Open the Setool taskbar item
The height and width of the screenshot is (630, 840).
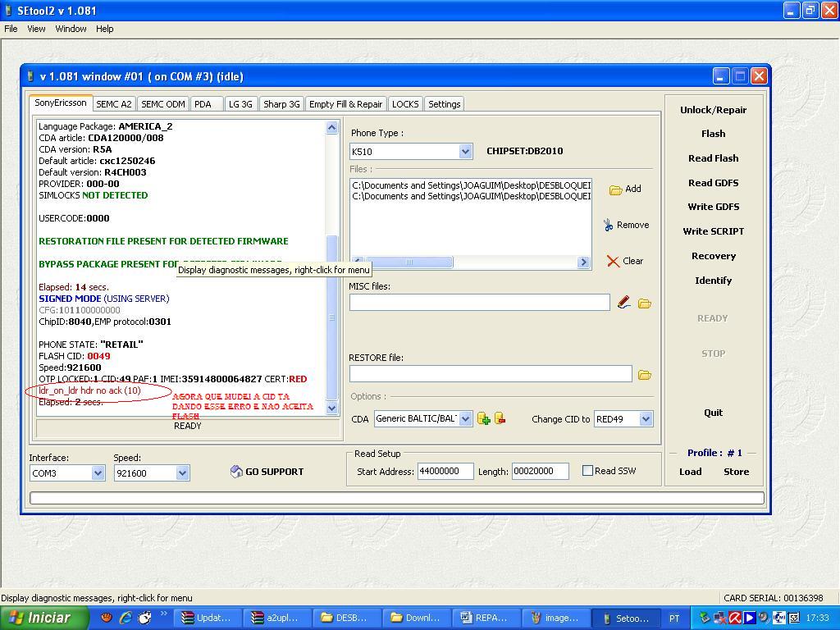(x=626, y=619)
